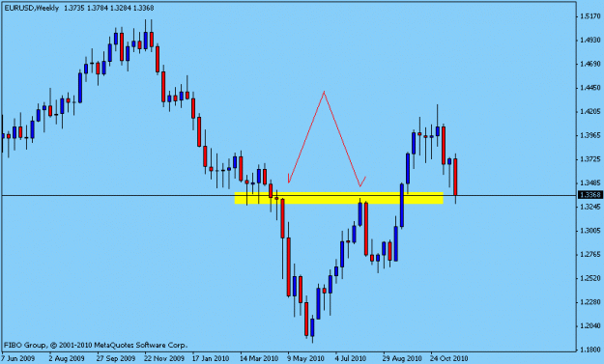The height and width of the screenshot is (364, 604).
Task: Click the 1.2280 price axis label
Action: coord(590,302)
